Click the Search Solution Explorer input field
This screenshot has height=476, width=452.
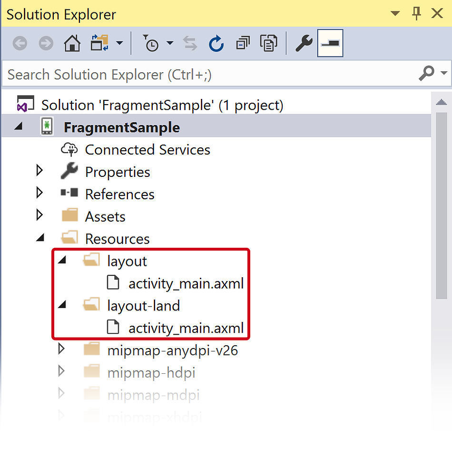coord(209,74)
